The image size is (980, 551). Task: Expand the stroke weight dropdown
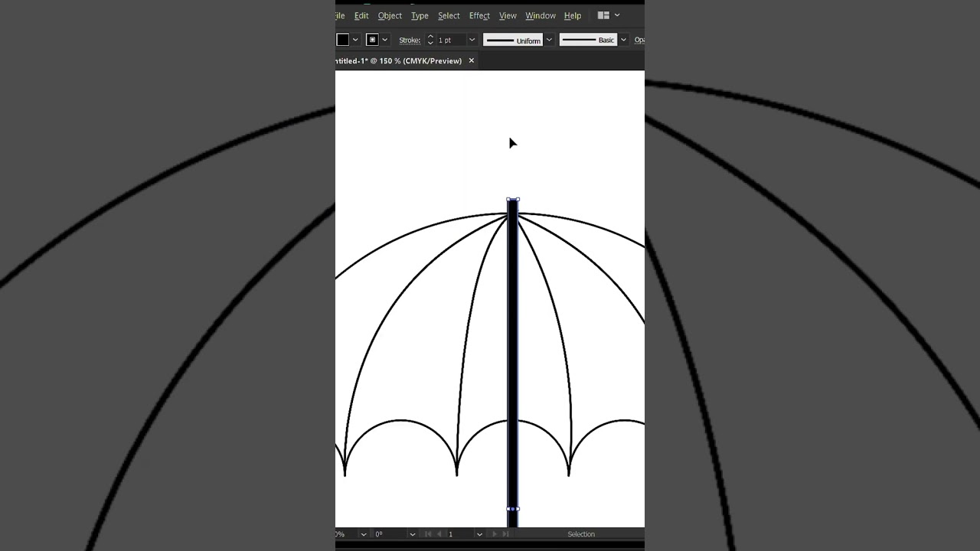(472, 40)
